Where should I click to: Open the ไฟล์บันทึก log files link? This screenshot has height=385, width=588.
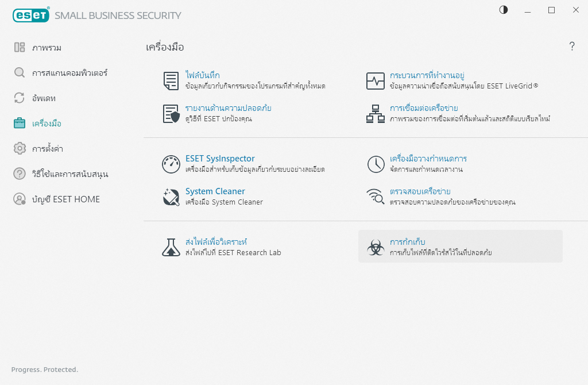click(x=202, y=75)
